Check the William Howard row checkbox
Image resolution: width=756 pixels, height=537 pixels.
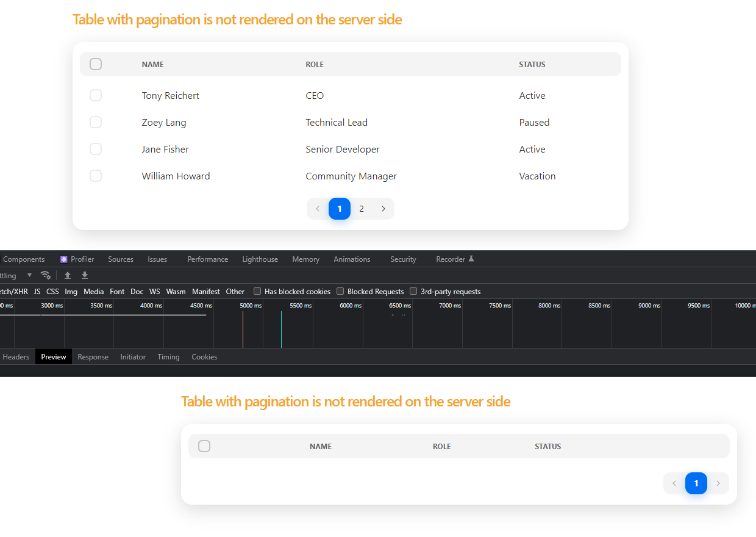pyautogui.click(x=96, y=176)
